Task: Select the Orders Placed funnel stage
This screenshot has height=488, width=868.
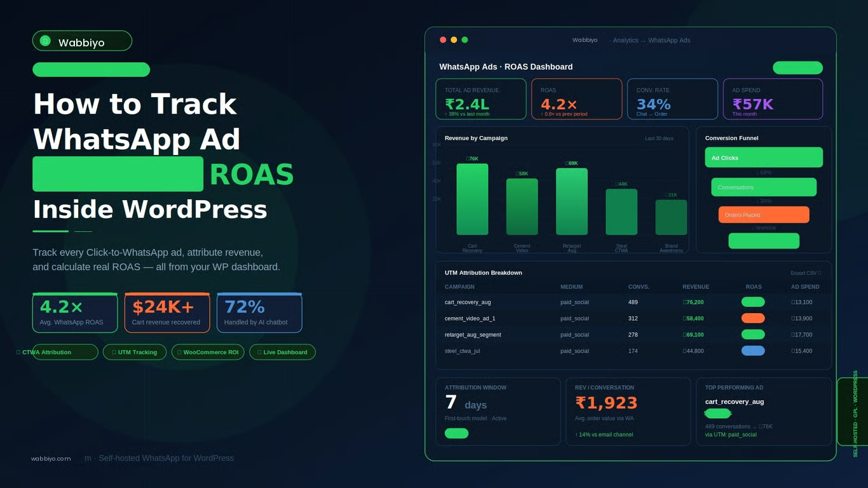Action: (x=764, y=215)
